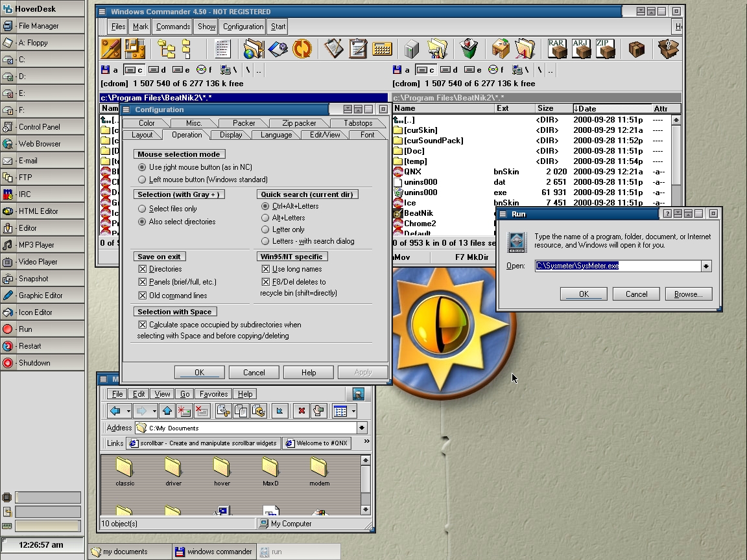Open MP3 Player from HoverDesk sidebar
This screenshot has width=747, height=560.
36,245
